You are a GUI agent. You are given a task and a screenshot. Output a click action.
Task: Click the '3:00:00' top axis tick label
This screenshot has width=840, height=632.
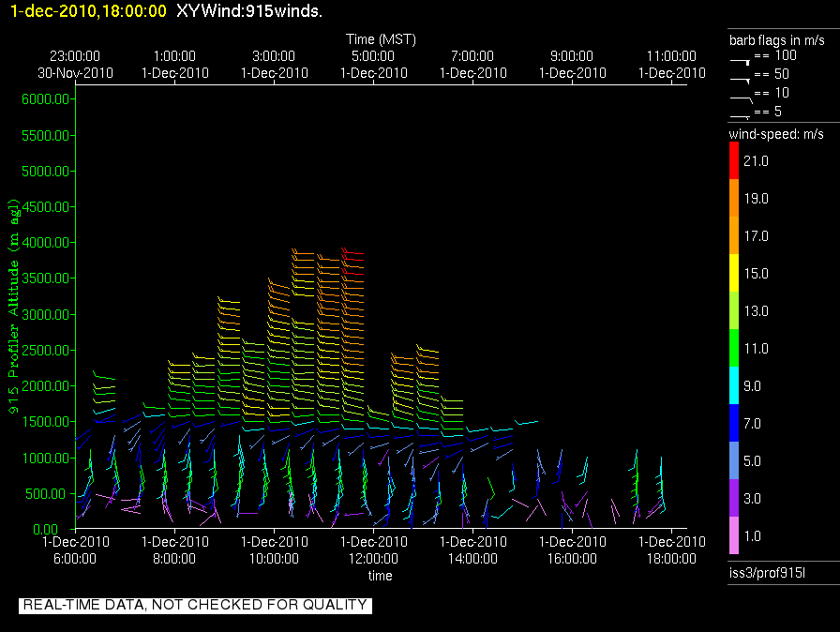pyautogui.click(x=274, y=56)
